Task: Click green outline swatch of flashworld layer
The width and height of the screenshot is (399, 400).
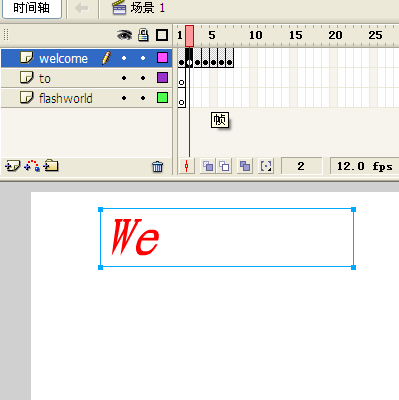Action: [162, 98]
